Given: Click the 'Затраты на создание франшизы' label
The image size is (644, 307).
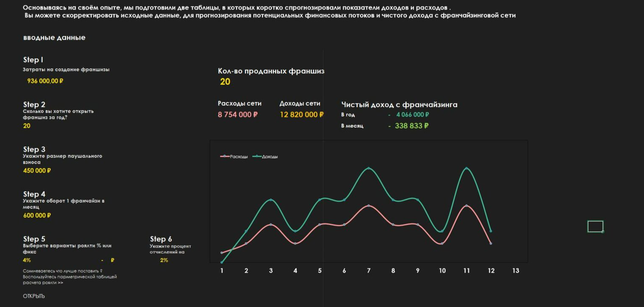Looking at the screenshot, I should 66,69.
